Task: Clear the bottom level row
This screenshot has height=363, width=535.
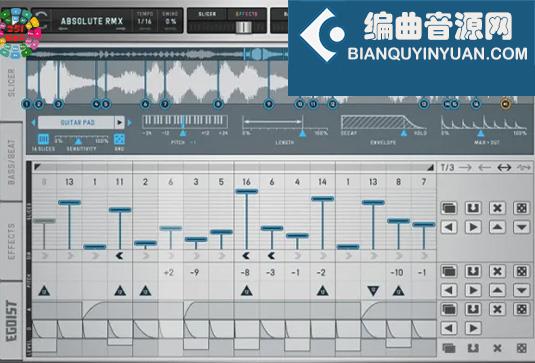Action: [497, 348]
